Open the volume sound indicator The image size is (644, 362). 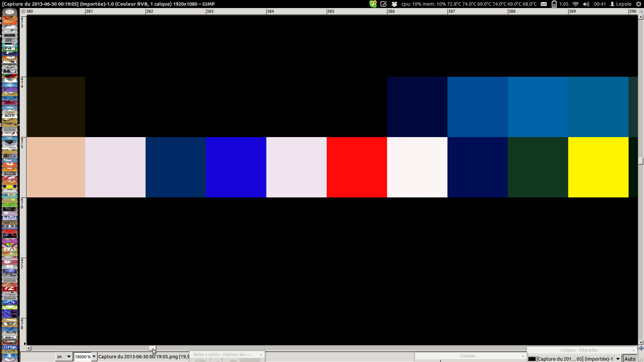tap(586, 4)
